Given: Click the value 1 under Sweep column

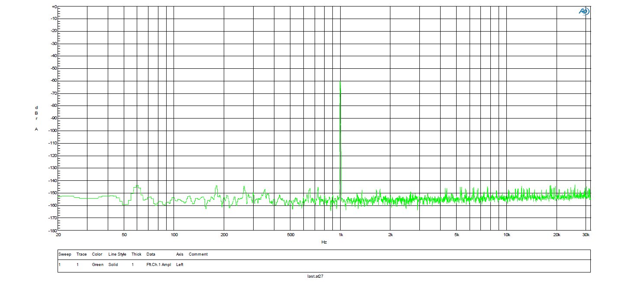Looking at the screenshot, I should (x=59, y=264).
